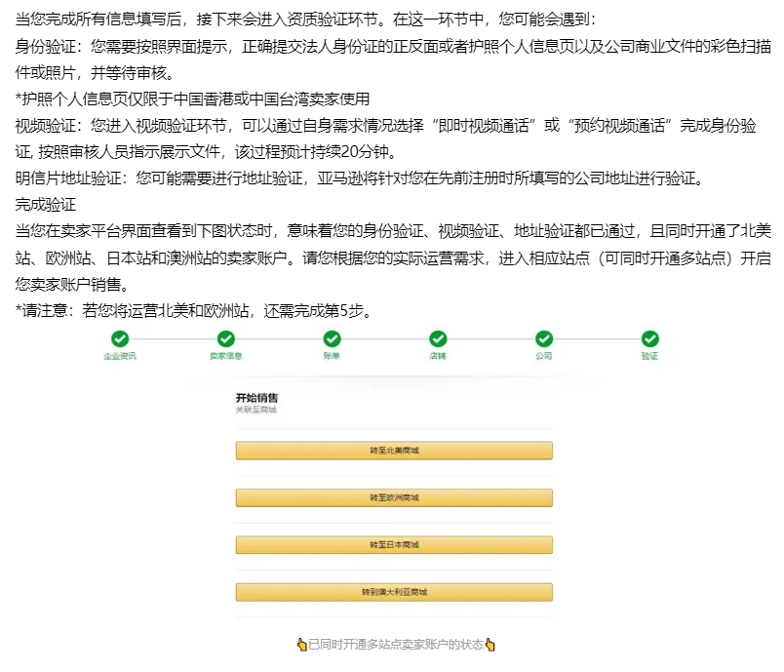Click the 完成验证 heading text

click(46, 204)
